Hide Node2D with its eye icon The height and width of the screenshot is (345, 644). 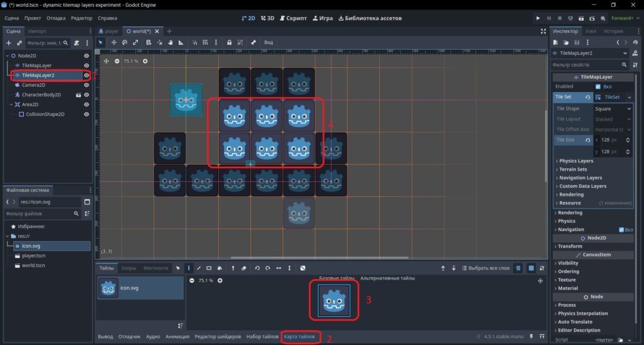(x=86, y=55)
